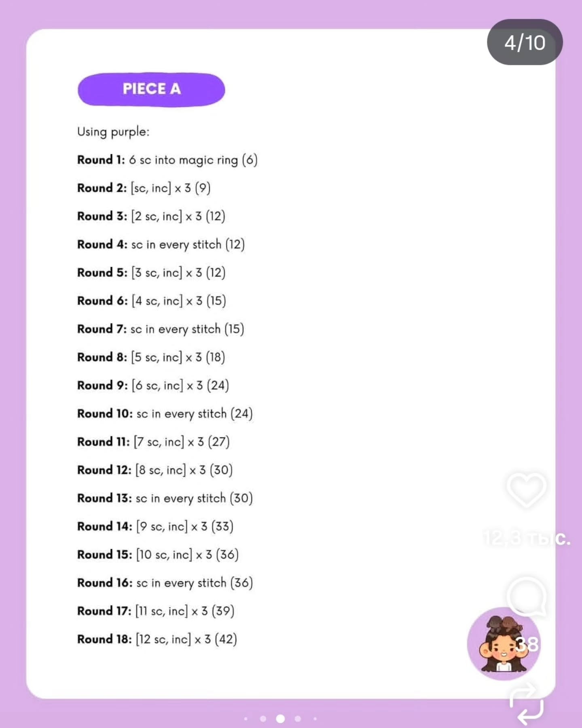Open comments via the speech bubble icon

526,596
